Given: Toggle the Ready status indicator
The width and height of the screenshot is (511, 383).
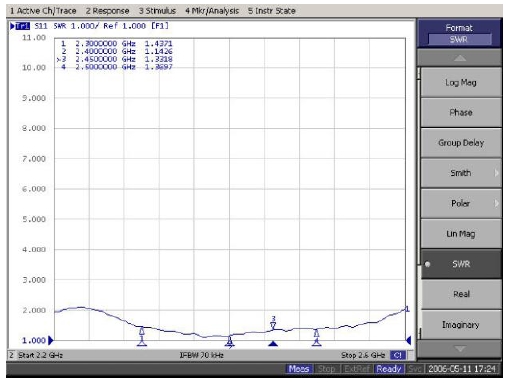Looking at the screenshot, I should pyautogui.click(x=389, y=369).
